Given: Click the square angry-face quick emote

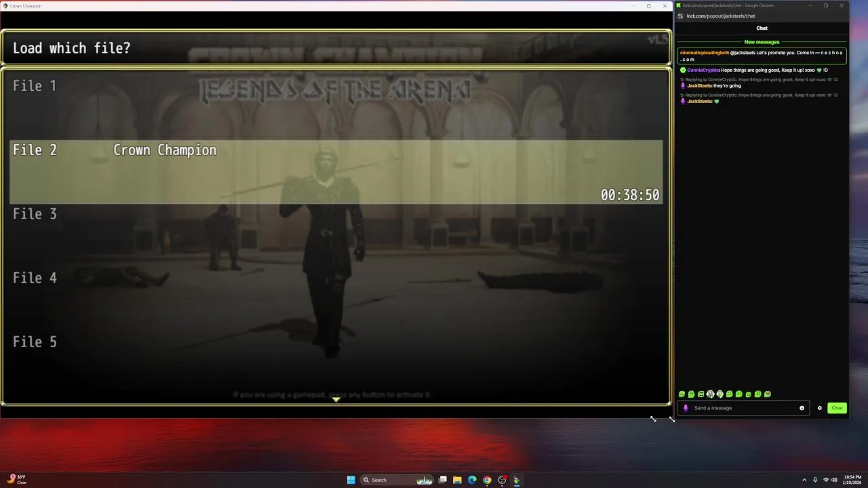Looking at the screenshot, I should (701, 394).
